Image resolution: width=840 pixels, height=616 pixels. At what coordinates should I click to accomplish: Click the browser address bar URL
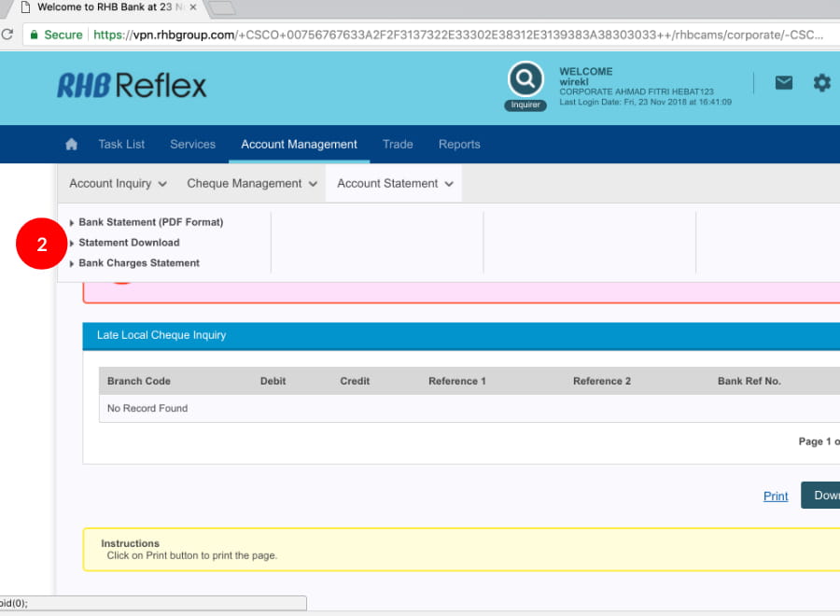point(457,35)
